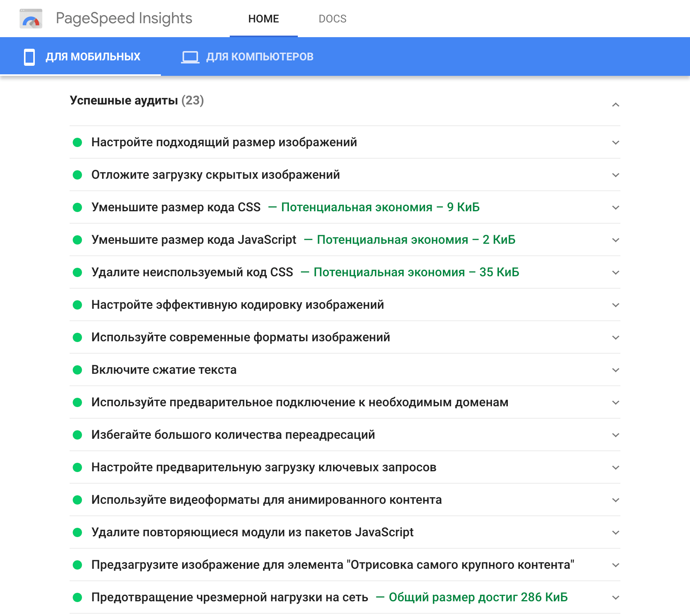Click green dot beside Предотвращение чрезмерной нагрузки
The image size is (690, 616).
[77, 597]
